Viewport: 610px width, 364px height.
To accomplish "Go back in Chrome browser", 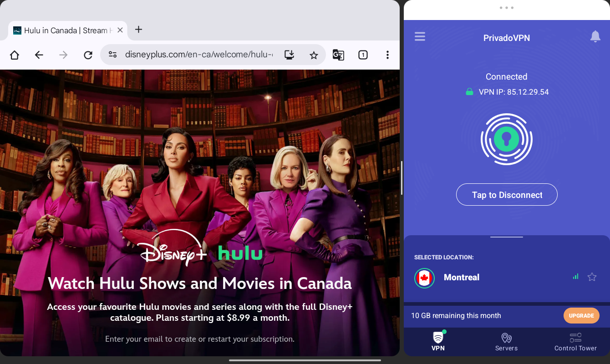I will [x=39, y=55].
